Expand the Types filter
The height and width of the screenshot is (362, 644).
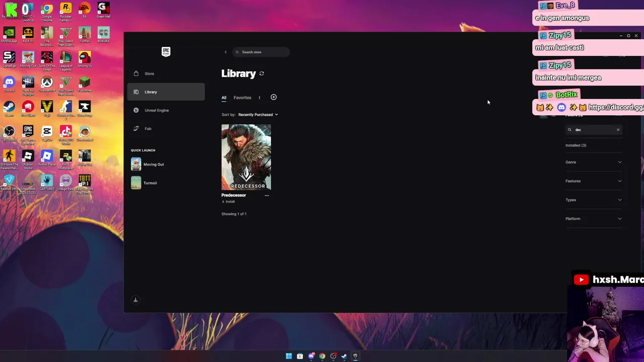[x=594, y=200]
